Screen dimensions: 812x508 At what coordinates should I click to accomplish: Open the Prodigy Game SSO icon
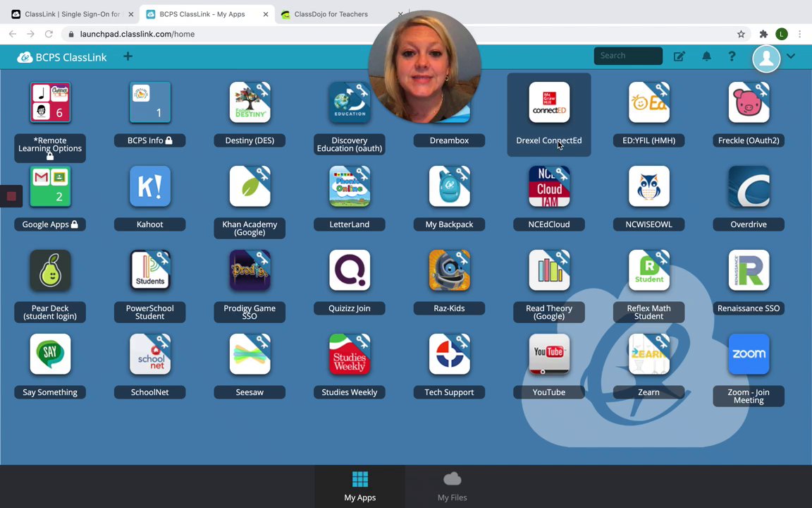pyautogui.click(x=250, y=271)
